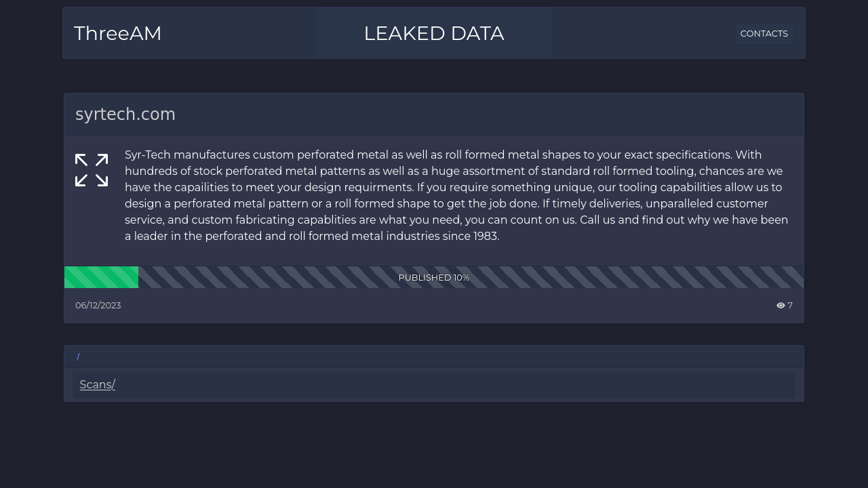Viewport: 868px width, 488px height.
Task: Click the view count number 7
Action: pos(790,306)
